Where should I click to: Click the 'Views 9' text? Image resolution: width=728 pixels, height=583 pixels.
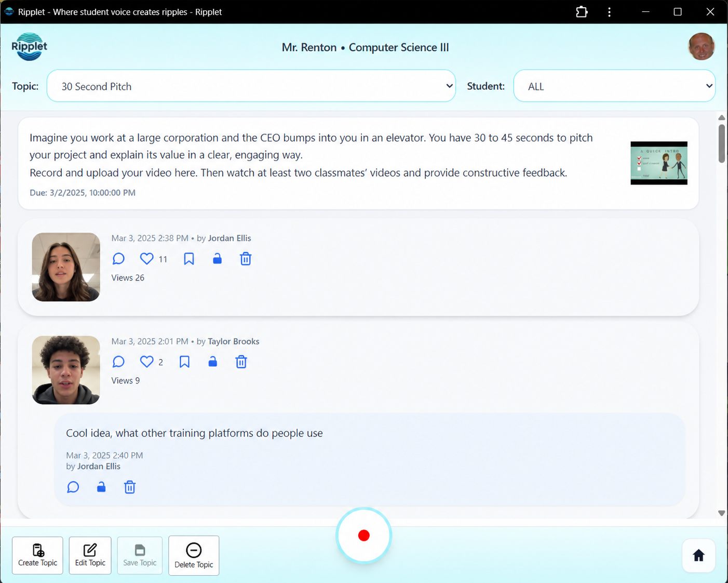[126, 380]
